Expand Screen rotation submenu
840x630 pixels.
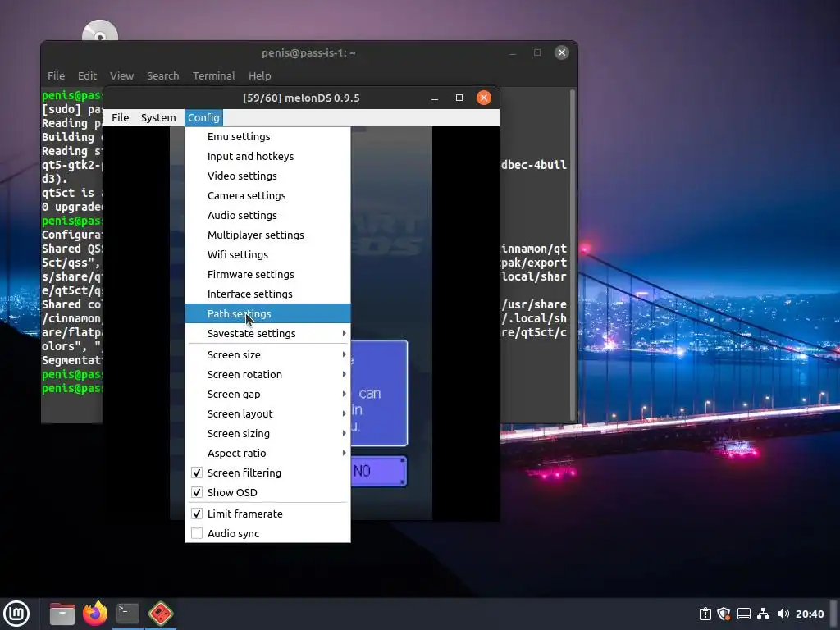[x=268, y=374]
